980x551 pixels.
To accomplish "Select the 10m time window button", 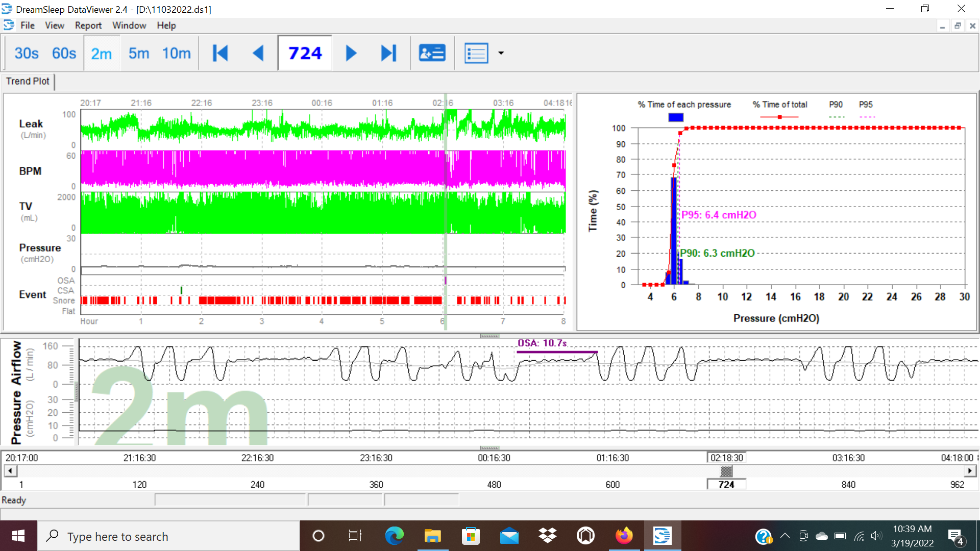I will click(176, 53).
